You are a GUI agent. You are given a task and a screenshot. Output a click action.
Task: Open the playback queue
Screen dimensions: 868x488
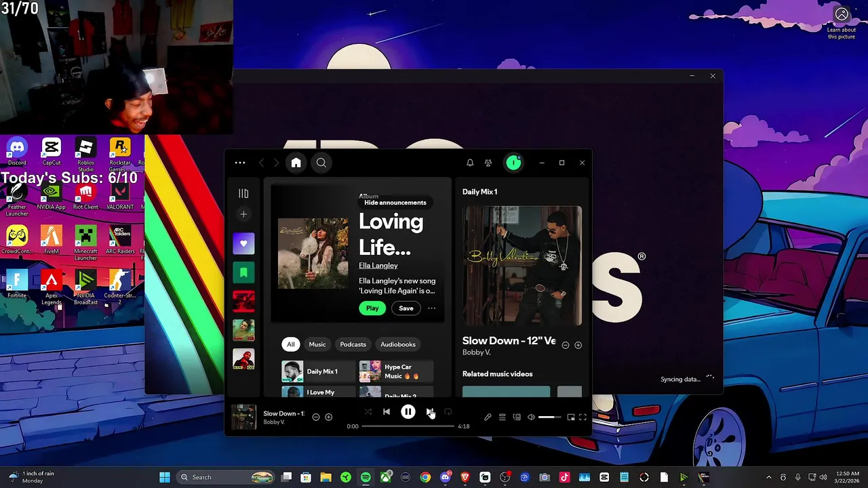pyautogui.click(x=502, y=418)
